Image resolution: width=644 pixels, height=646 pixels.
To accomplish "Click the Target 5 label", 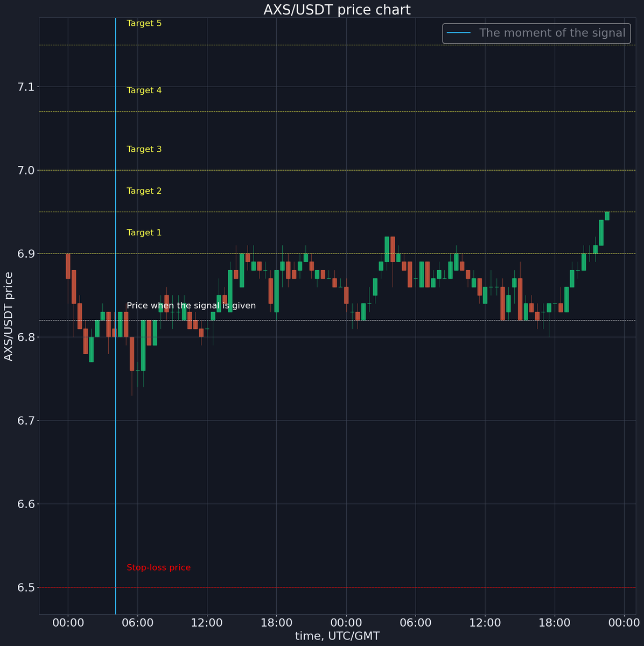I will pos(144,23).
